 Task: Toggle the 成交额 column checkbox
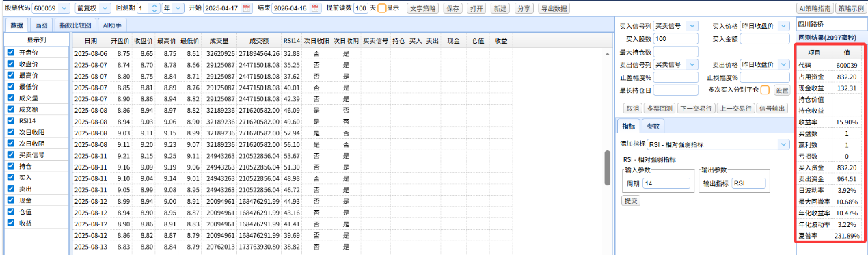pos(10,109)
